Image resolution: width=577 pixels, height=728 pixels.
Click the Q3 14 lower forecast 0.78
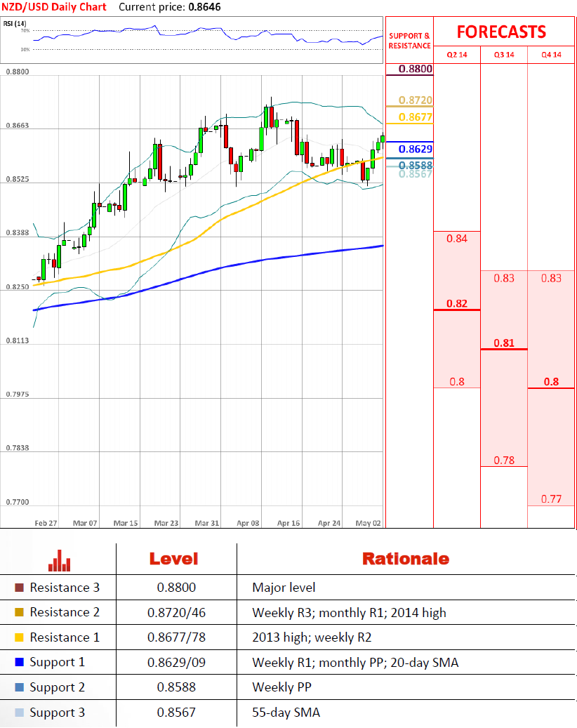pos(504,460)
